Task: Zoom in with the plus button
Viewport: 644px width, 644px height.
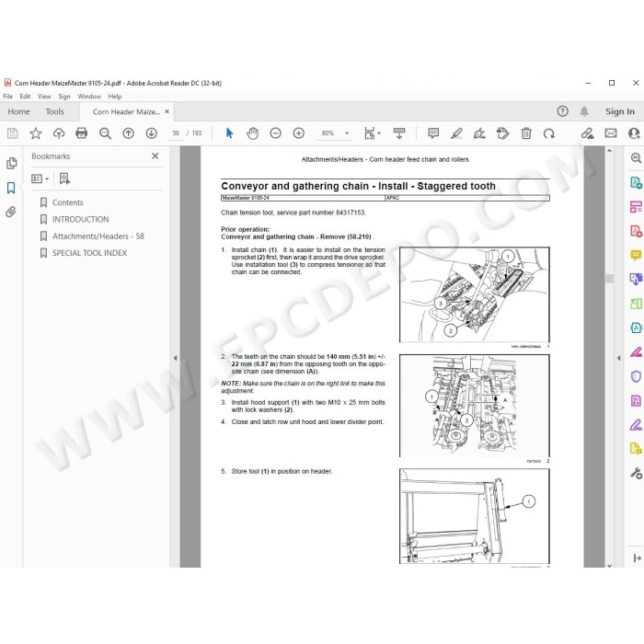Action: click(x=299, y=133)
